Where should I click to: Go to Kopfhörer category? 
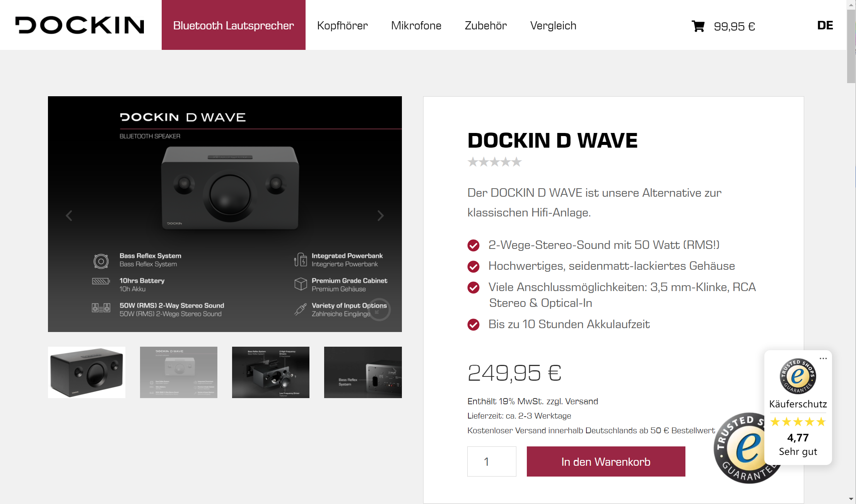coord(342,26)
